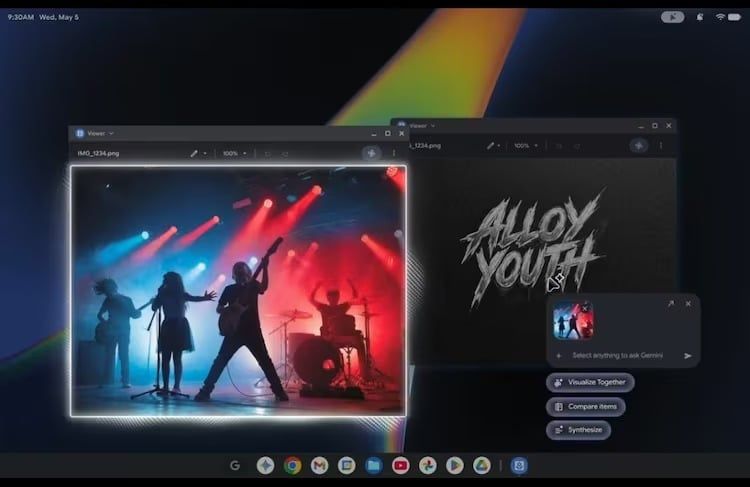Click the rotate icon in back Viewer toolbar
The image size is (750, 487).
[x=576, y=145]
